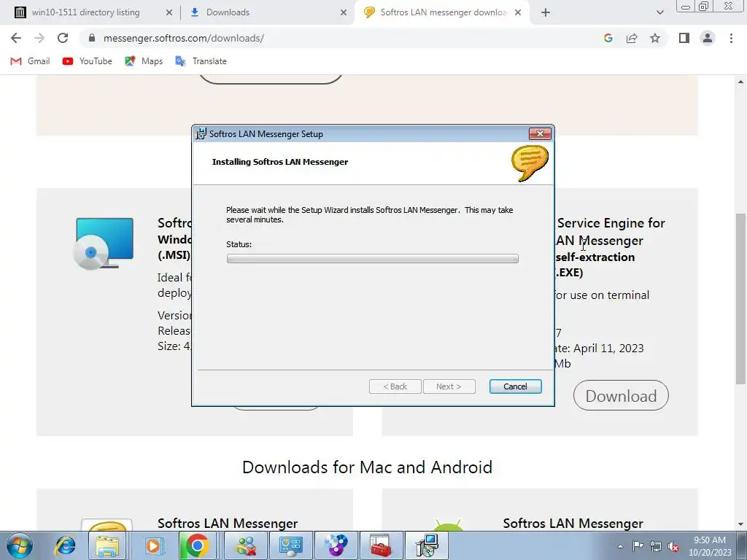This screenshot has height=560, width=747.
Task: Launch Internet Explorer from taskbar
Action: (x=65, y=545)
